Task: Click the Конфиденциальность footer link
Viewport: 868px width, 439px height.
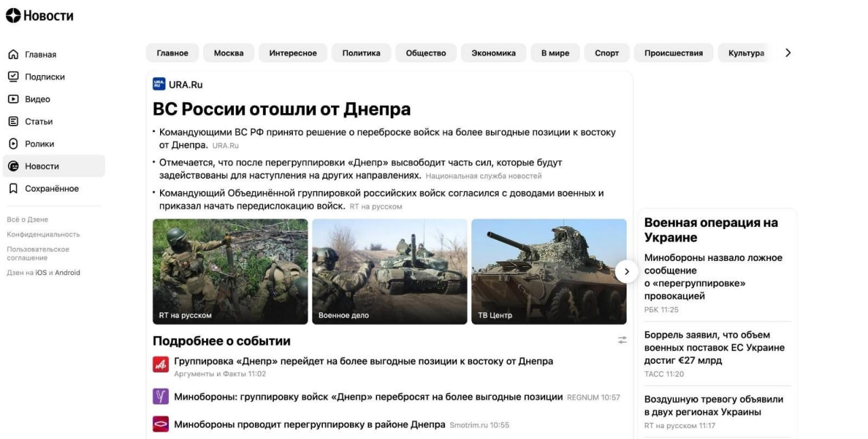Action: 43,234
